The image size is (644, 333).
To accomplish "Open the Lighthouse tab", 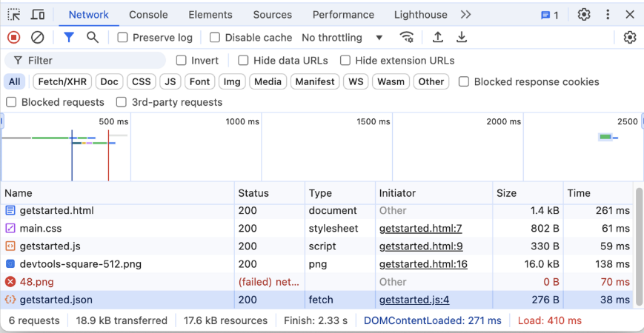I will (x=420, y=15).
